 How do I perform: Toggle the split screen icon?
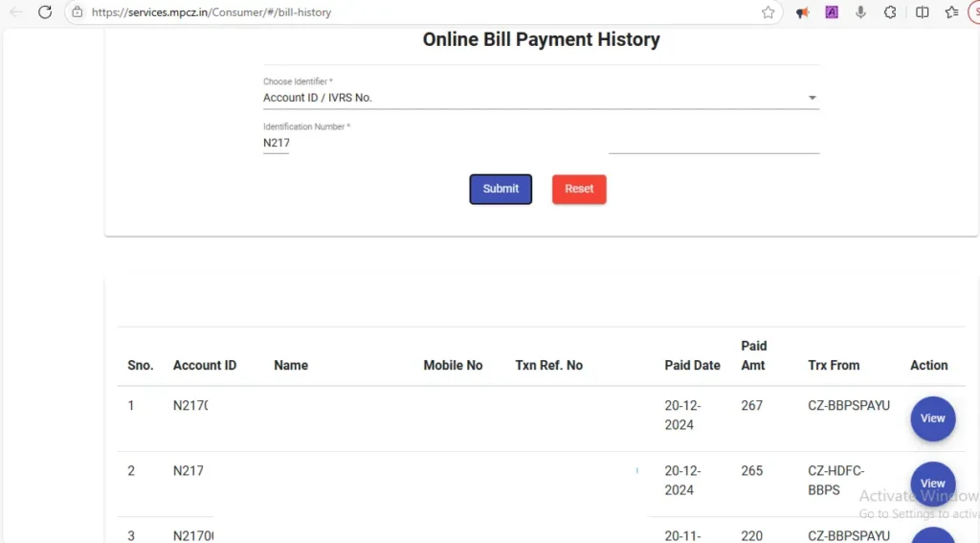click(x=922, y=12)
